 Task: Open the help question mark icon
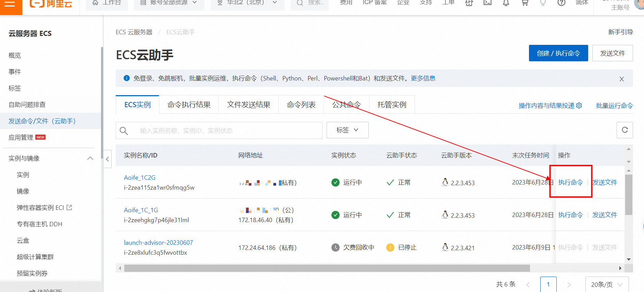point(561,3)
